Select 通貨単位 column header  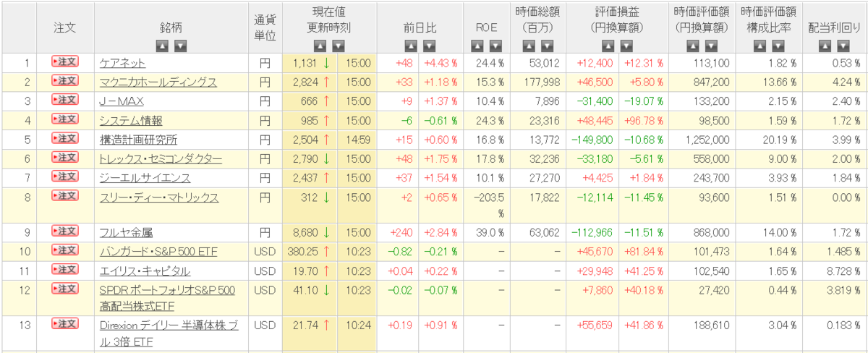click(x=265, y=27)
